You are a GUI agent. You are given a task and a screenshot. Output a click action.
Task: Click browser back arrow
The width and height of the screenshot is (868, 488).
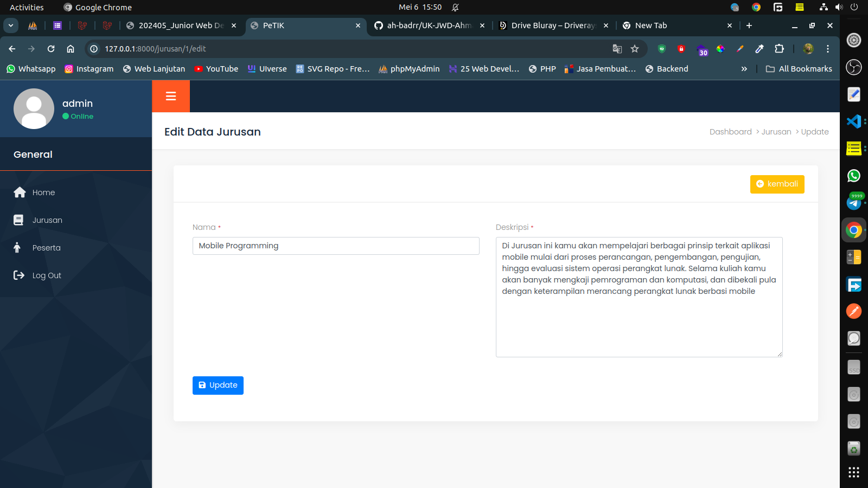click(12, 49)
